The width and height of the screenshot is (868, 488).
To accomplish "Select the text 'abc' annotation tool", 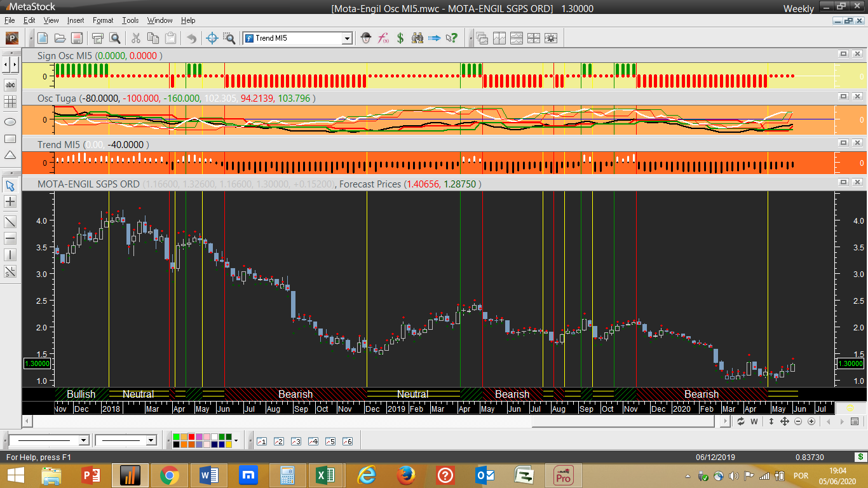I will click(x=10, y=85).
